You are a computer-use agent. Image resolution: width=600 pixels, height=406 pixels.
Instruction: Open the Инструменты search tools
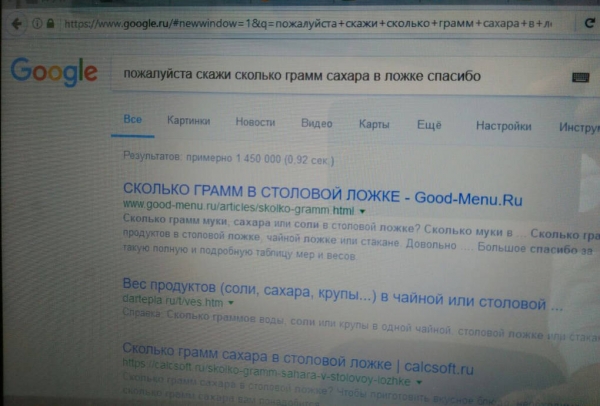tap(579, 127)
